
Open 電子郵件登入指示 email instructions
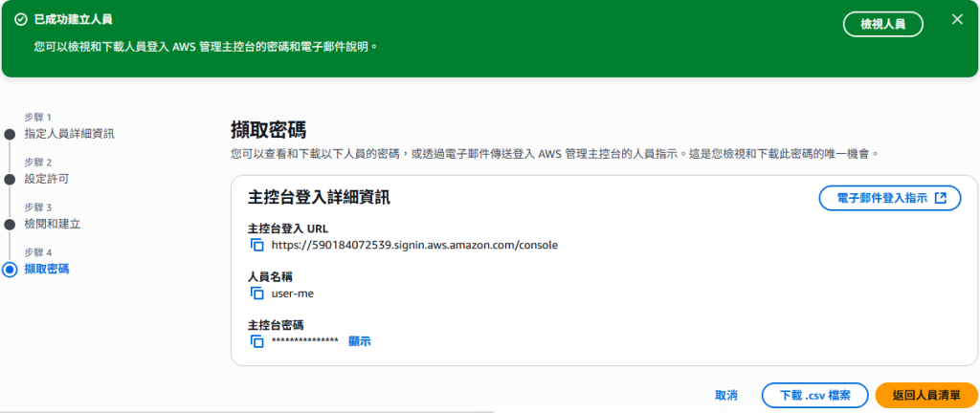(x=889, y=199)
